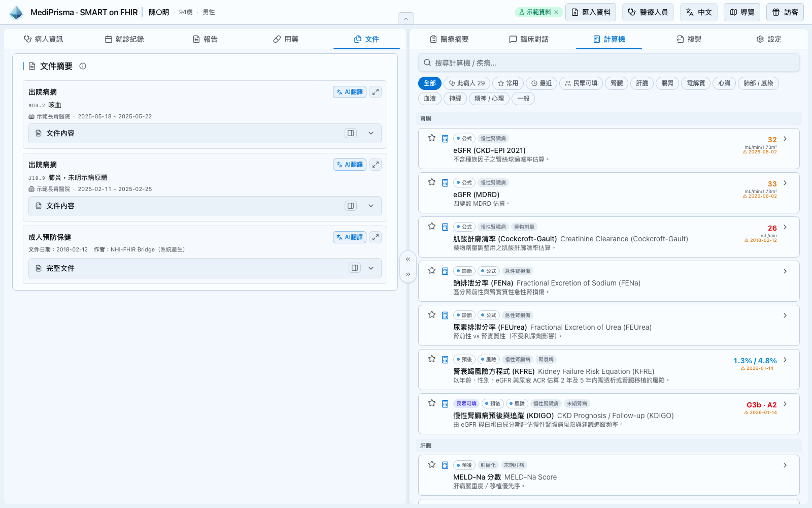Click split-view icon in 咳血 文件內容 row
The image size is (812, 508).
351,133
